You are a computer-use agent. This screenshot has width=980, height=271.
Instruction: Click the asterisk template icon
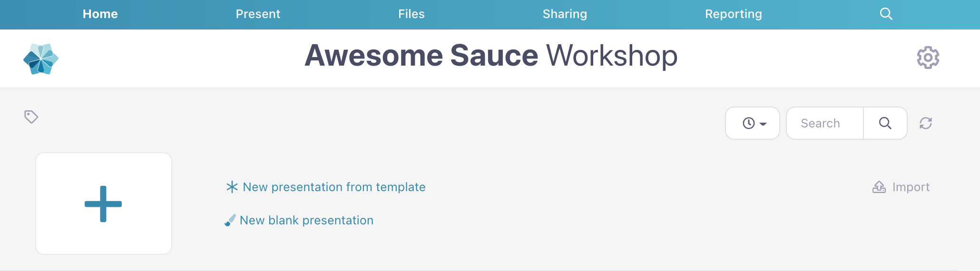coord(232,187)
